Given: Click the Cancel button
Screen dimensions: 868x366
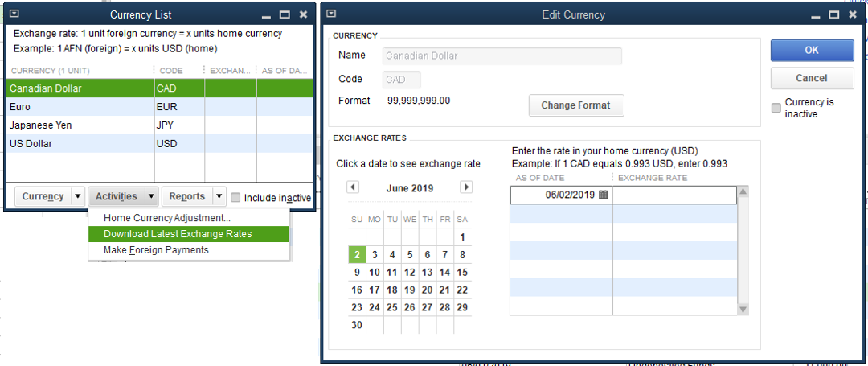Looking at the screenshot, I should point(812,78).
